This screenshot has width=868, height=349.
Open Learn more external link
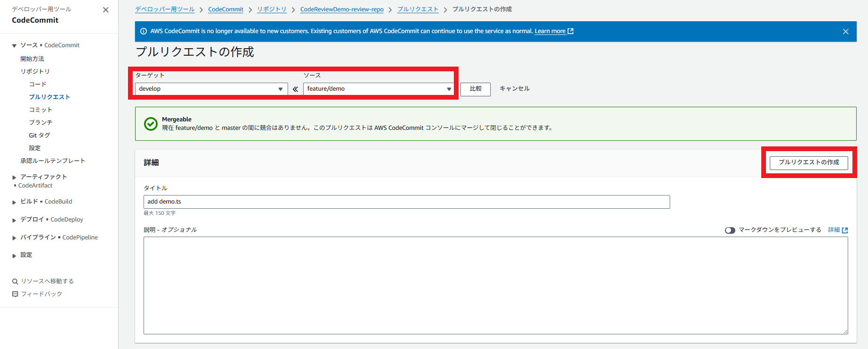(x=554, y=31)
